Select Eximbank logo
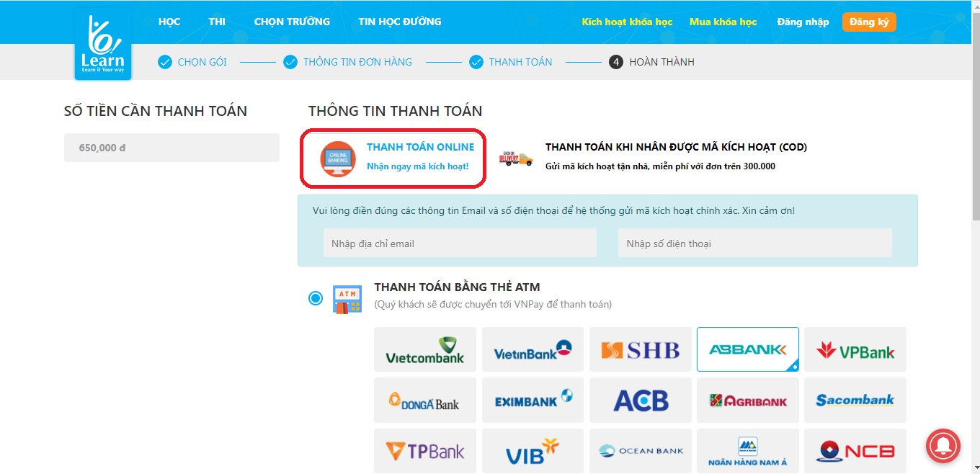The height and width of the screenshot is (474, 980). (533, 400)
